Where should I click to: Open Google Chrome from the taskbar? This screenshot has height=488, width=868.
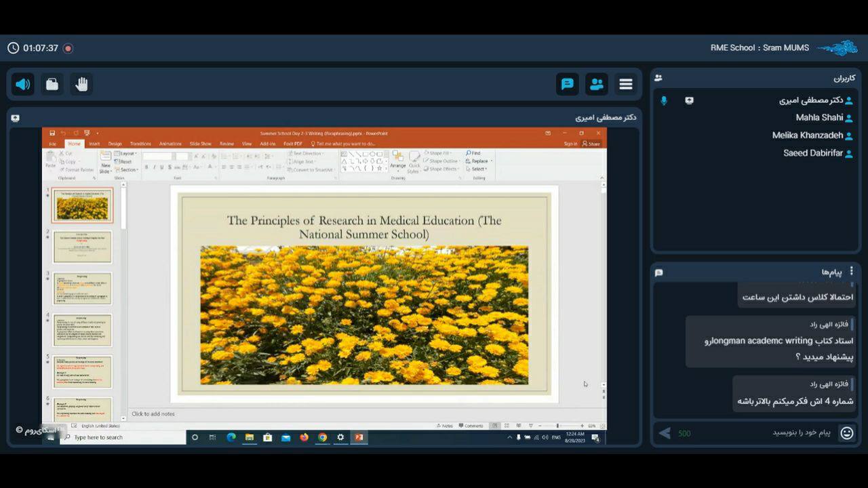(x=322, y=438)
